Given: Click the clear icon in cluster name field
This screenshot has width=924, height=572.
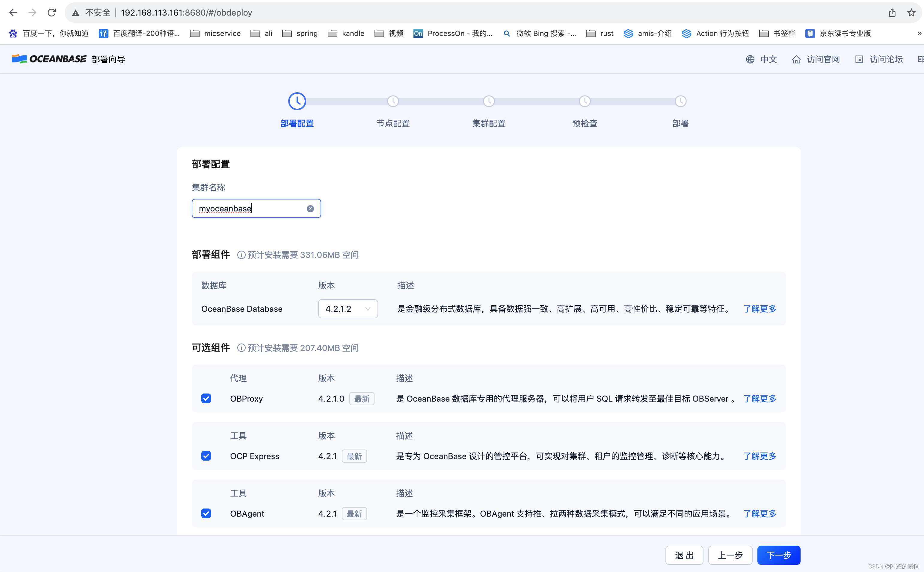Looking at the screenshot, I should pos(310,209).
